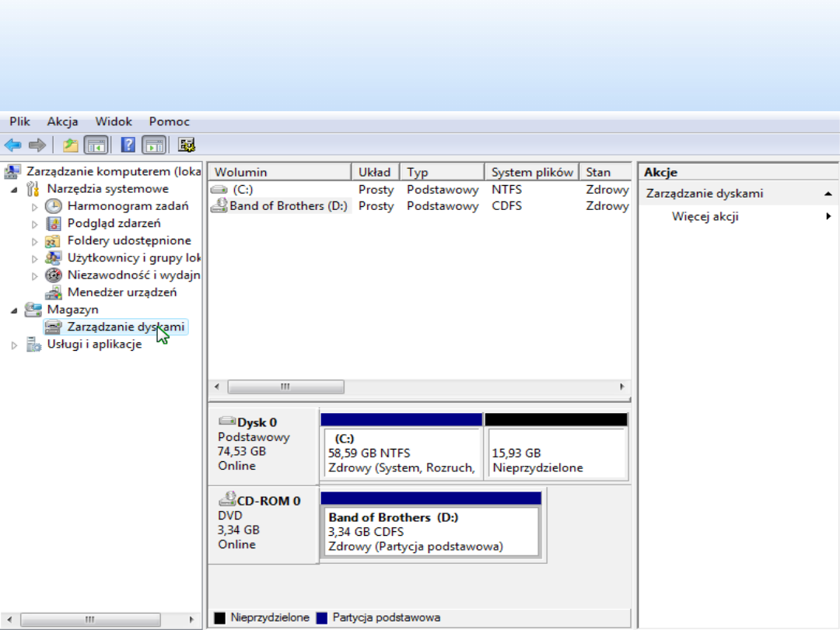Expand the Usługi i aplikacje node
The width and height of the screenshot is (840, 630).
(14, 345)
